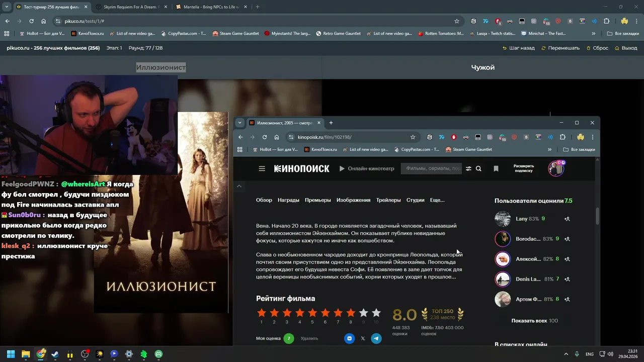
Task: Bookmark pikuco.ru page with the star icon
Action: tap(457, 21)
